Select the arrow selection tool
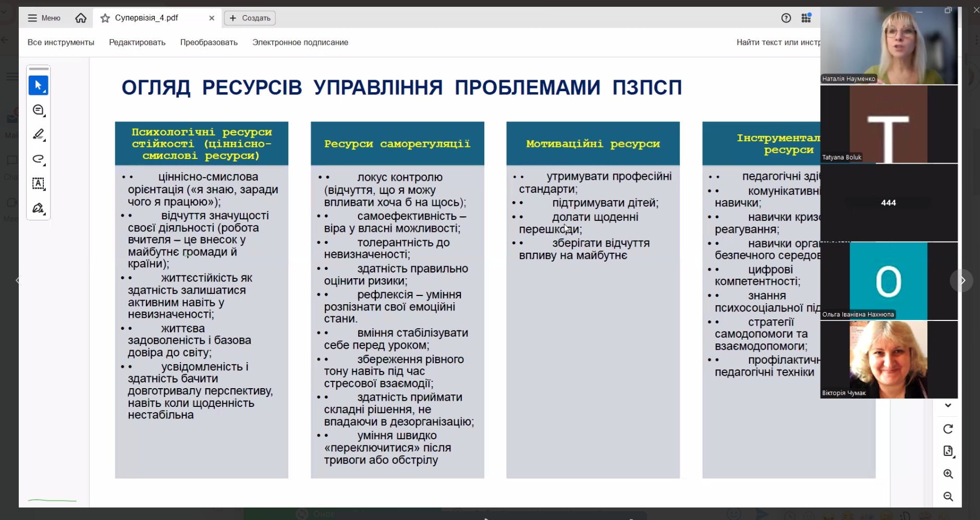The width and height of the screenshot is (980, 520). [38, 85]
